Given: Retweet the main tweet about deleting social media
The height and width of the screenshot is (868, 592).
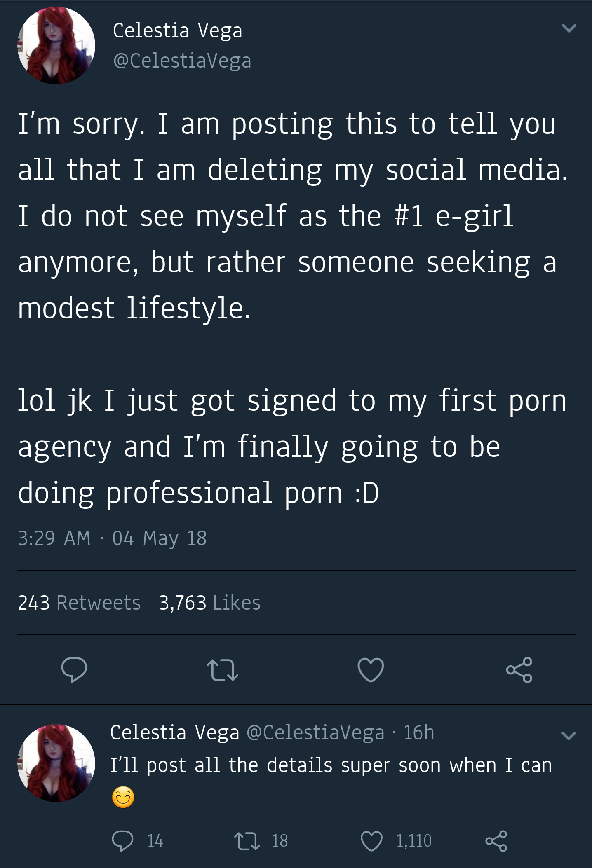Looking at the screenshot, I should [x=223, y=670].
